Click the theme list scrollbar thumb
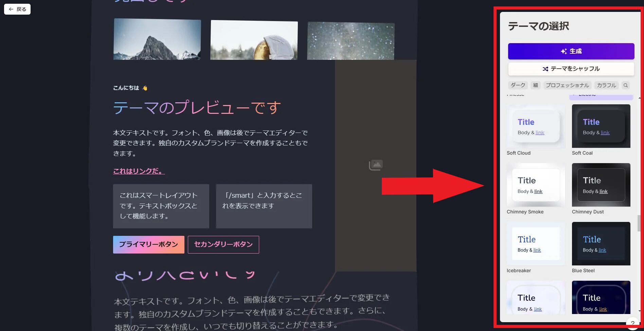 (639, 223)
